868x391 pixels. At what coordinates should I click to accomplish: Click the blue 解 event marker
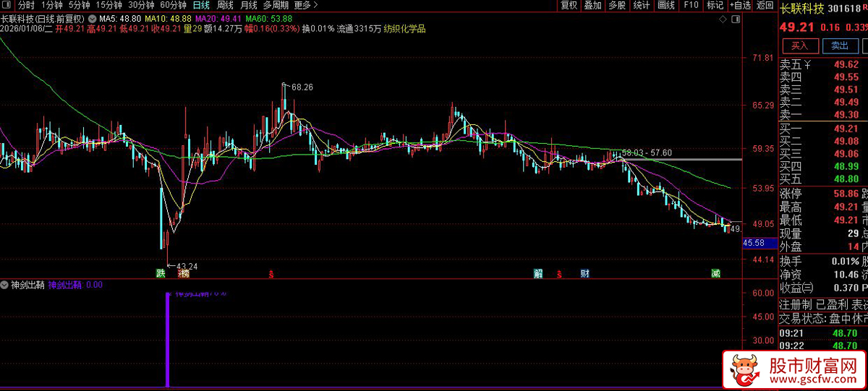pos(538,273)
